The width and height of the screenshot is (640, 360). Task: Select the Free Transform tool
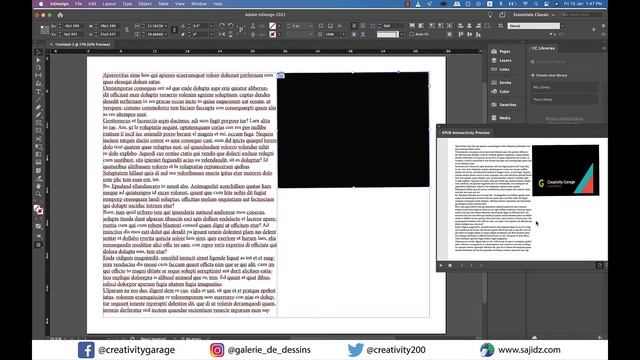point(38,147)
